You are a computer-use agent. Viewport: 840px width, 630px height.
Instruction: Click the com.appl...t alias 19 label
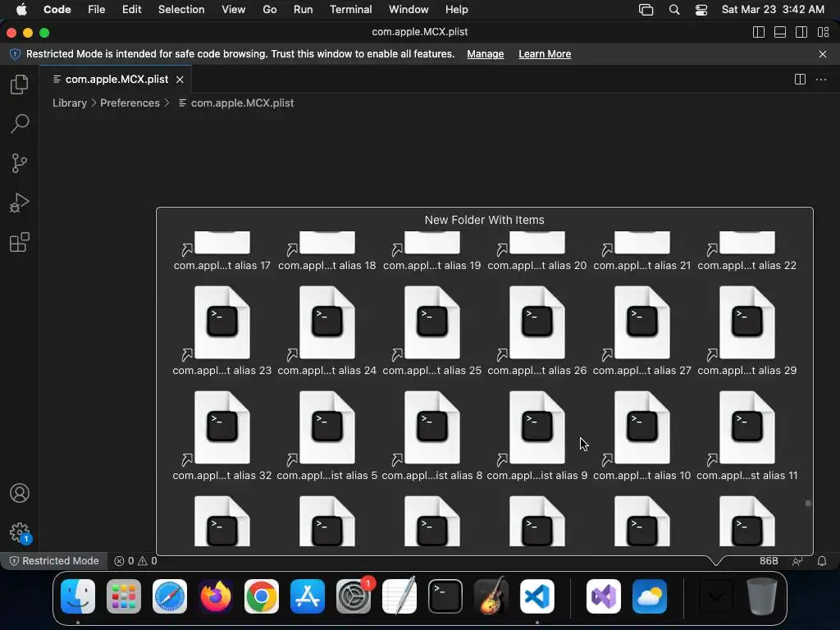pyautogui.click(x=431, y=265)
